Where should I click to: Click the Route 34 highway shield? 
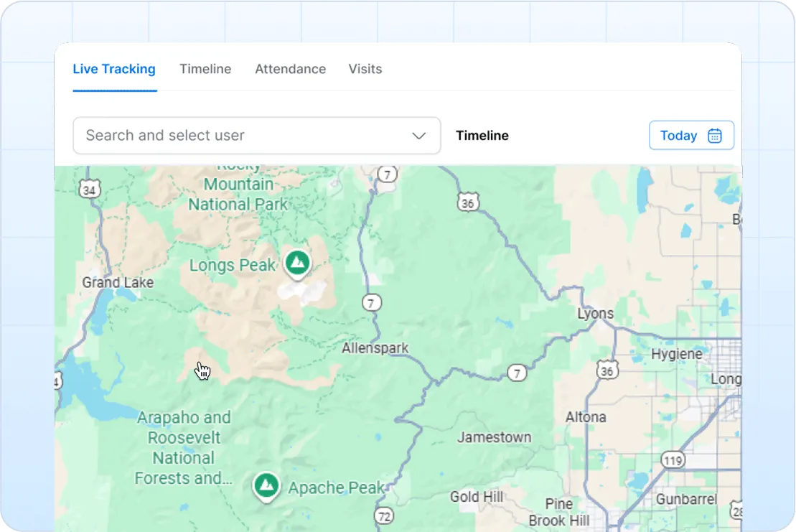pyautogui.click(x=89, y=190)
